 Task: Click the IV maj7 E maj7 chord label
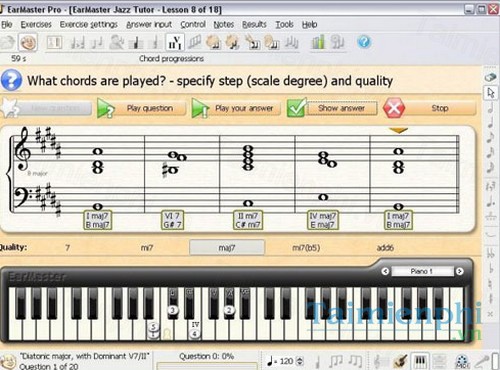tap(323, 220)
